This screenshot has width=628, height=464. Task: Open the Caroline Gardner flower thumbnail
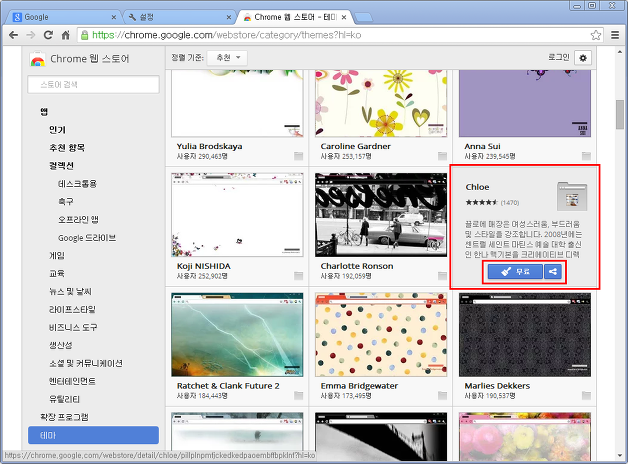(x=381, y=103)
